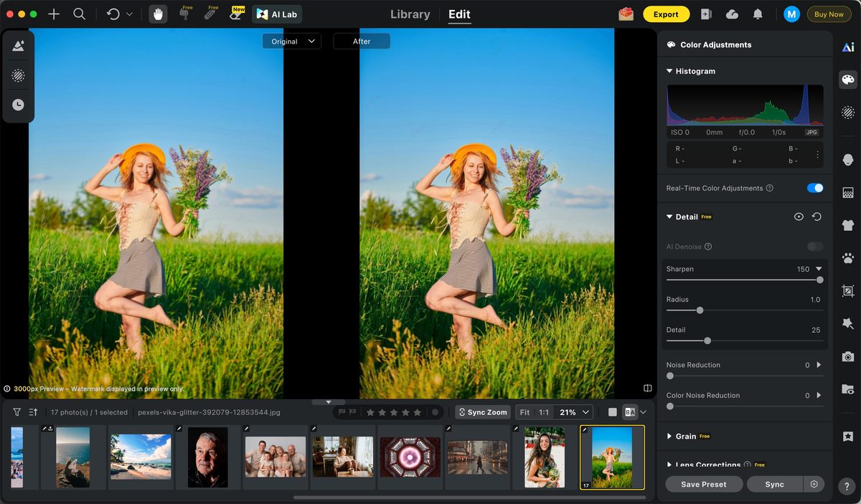This screenshot has height=504, width=861.
Task: Open the paw print pet panel
Action: click(x=848, y=258)
